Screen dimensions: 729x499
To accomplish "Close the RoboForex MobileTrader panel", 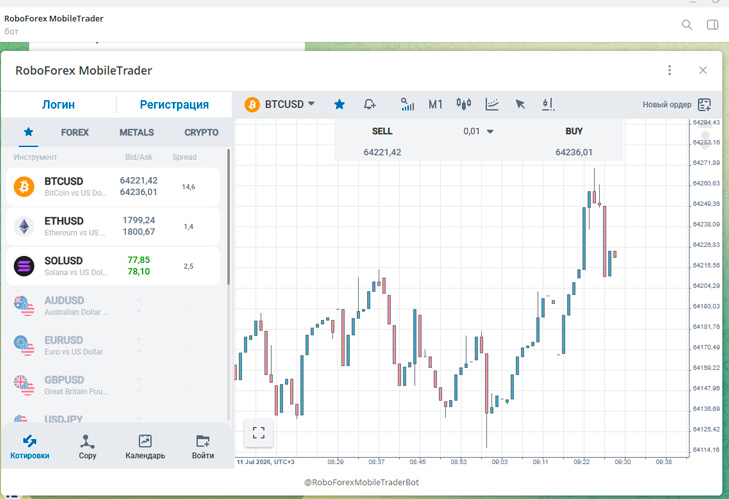I will (703, 70).
